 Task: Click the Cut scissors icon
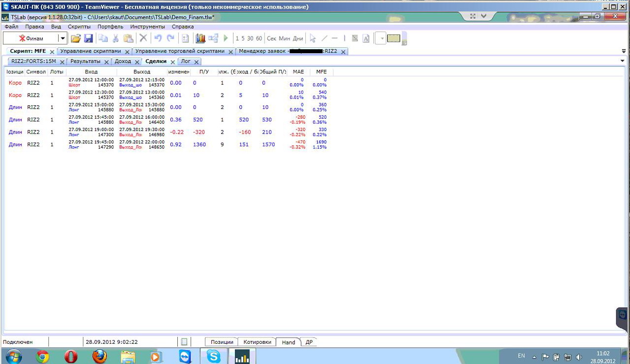(116, 38)
